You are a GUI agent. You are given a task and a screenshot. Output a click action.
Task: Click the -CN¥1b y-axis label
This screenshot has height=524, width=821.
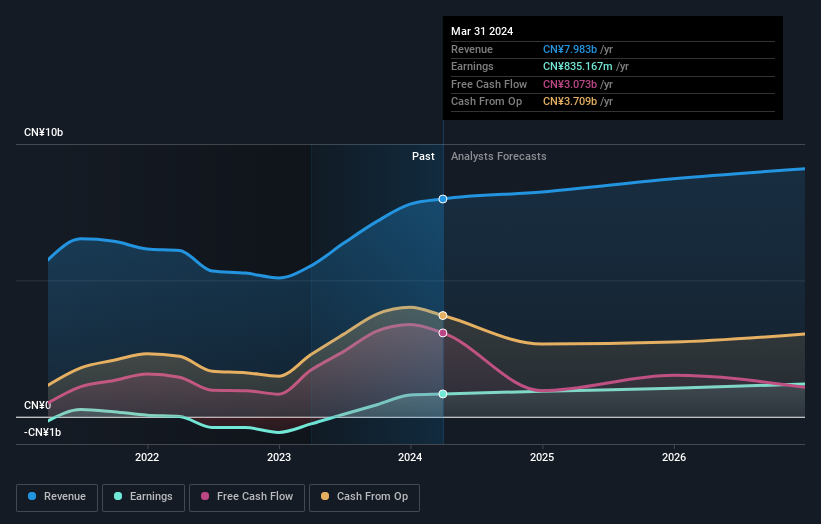(42, 432)
